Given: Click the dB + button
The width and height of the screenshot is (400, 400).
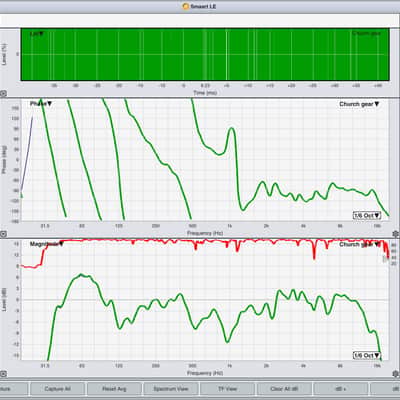Looking at the screenshot, I should tap(340, 389).
